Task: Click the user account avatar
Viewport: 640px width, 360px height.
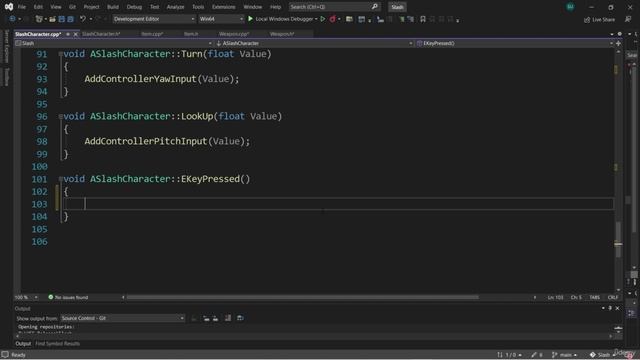Action: [570, 7]
